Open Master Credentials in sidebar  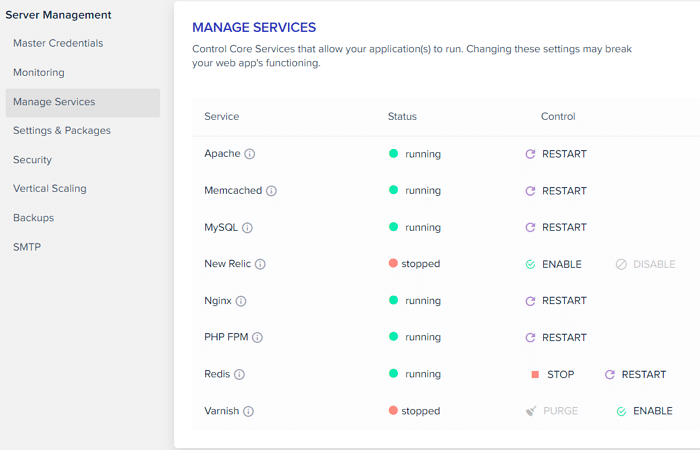(58, 43)
